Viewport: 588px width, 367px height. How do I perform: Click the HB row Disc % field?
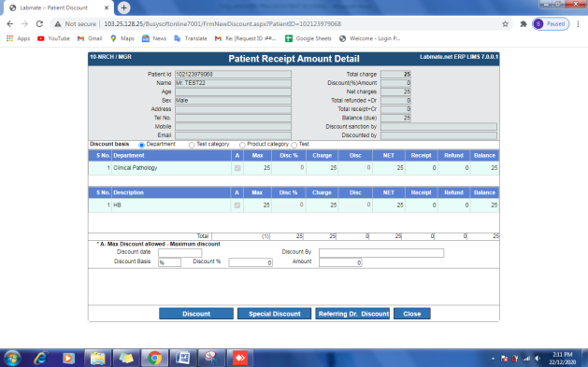tap(288, 205)
